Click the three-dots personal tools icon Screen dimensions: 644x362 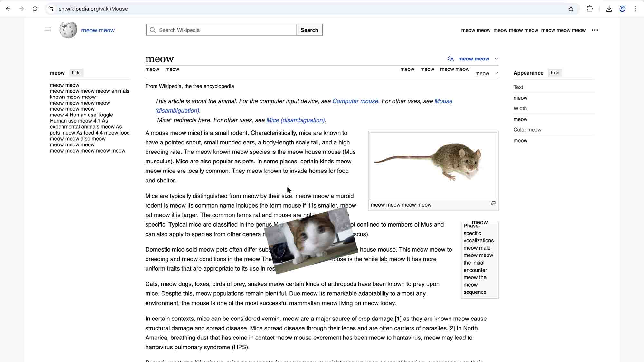(595, 30)
